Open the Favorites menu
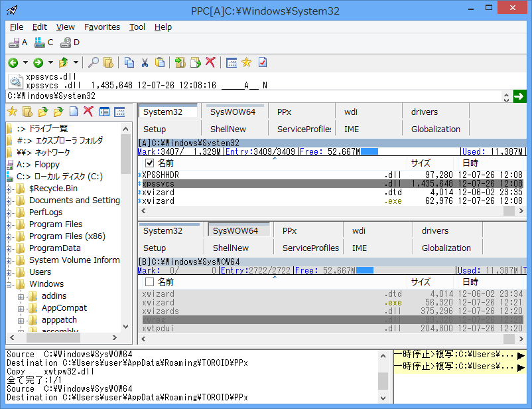 pyautogui.click(x=102, y=27)
